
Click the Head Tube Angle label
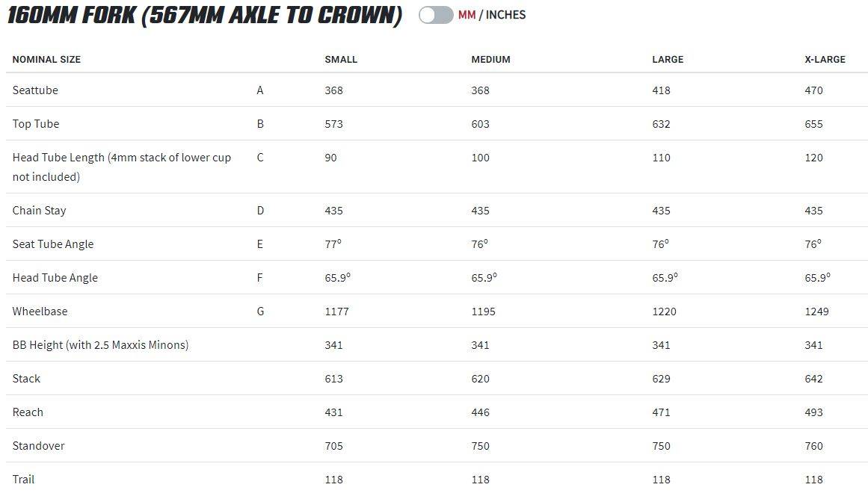(x=55, y=278)
